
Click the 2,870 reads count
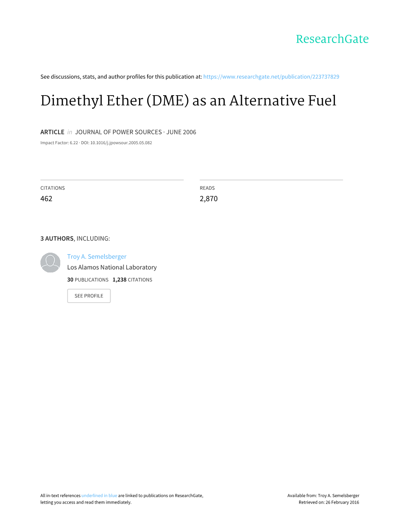click(x=209, y=198)
